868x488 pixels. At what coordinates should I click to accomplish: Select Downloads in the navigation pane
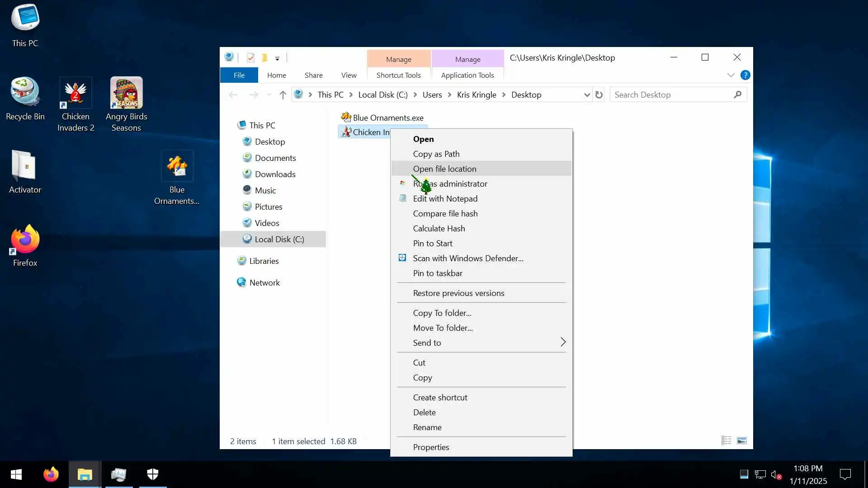coord(275,174)
